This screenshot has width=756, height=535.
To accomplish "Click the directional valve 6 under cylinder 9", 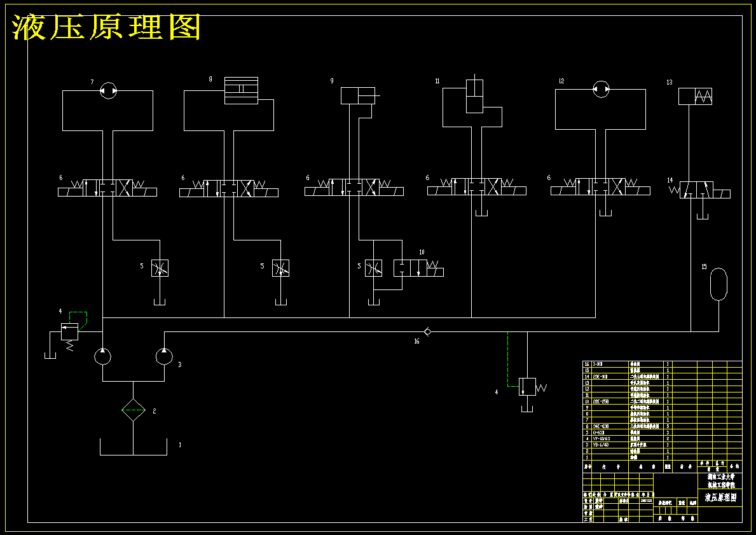I will [354, 187].
